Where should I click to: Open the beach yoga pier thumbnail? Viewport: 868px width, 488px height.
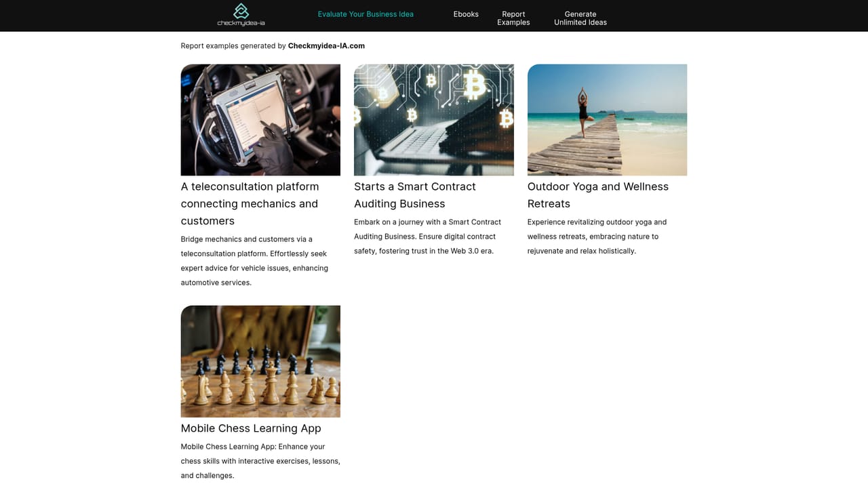[x=607, y=120]
